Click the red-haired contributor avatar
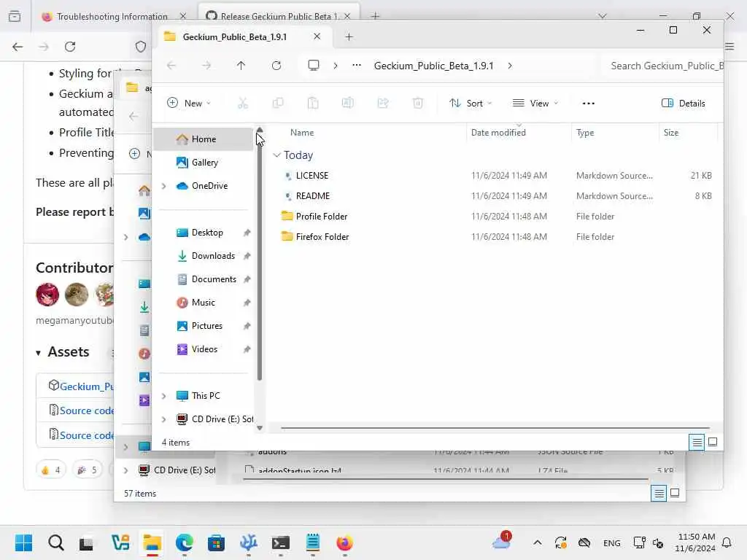 click(47, 295)
